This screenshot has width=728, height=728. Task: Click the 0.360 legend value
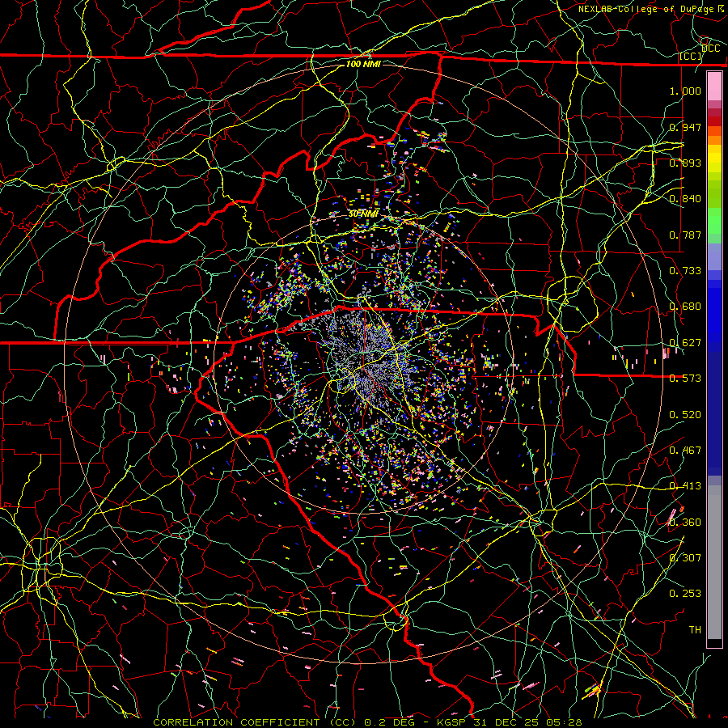(685, 523)
